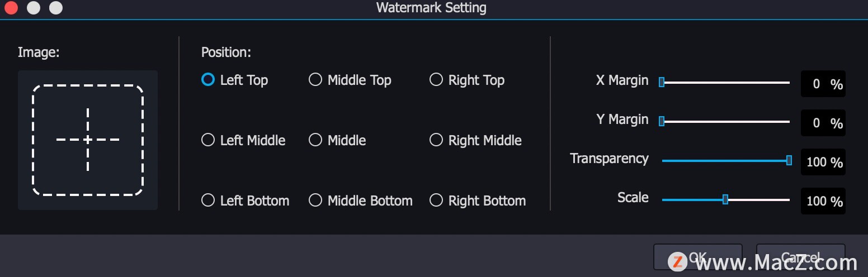The height and width of the screenshot is (277, 868).
Task: Dismiss dialog with the Cancel button
Action: pyautogui.click(x=800, y=257)
